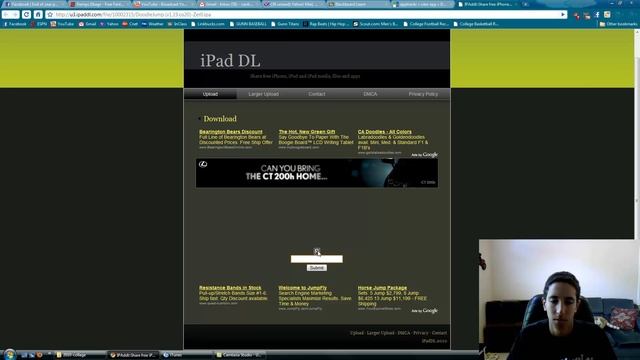
Task: Open the Weather bookmark
Action: coord(153,24)
